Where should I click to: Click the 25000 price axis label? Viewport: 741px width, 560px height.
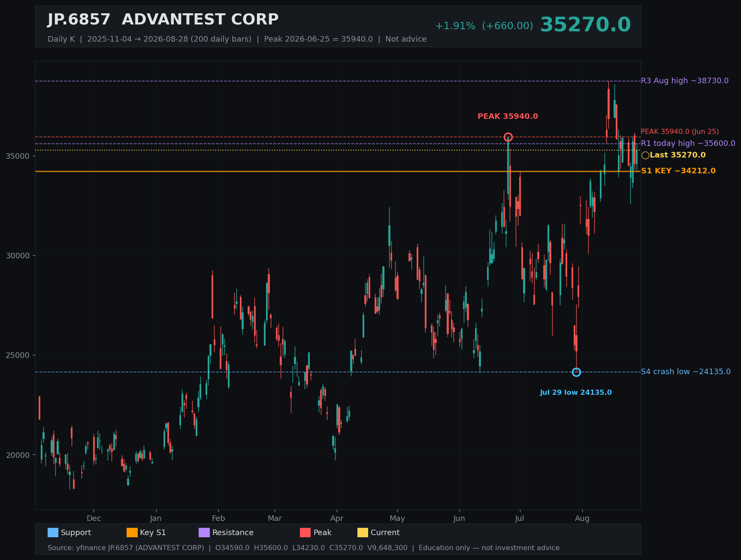tap(18, 355)
